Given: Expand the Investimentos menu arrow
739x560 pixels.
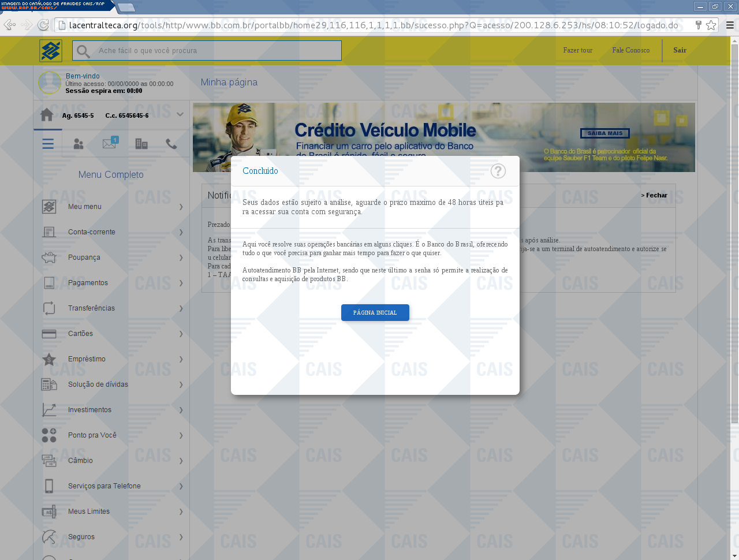Looking at the screenshot, I should click(x=181, y=410).
